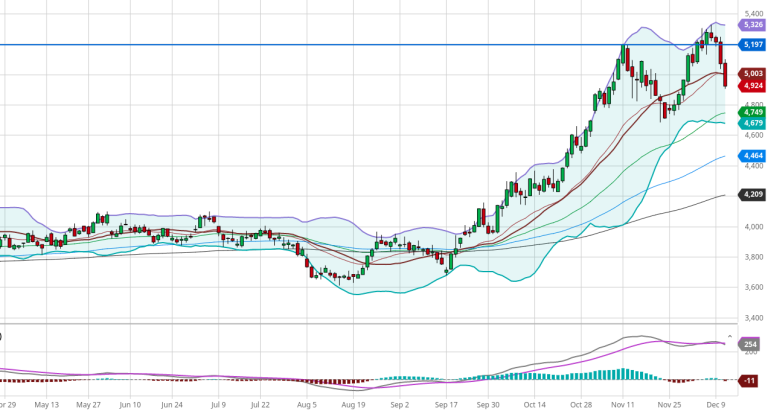The width and height of the screenshot is (768, 411).
Task: Click the Sep 30 date label
Action: (x=490, y=406)
